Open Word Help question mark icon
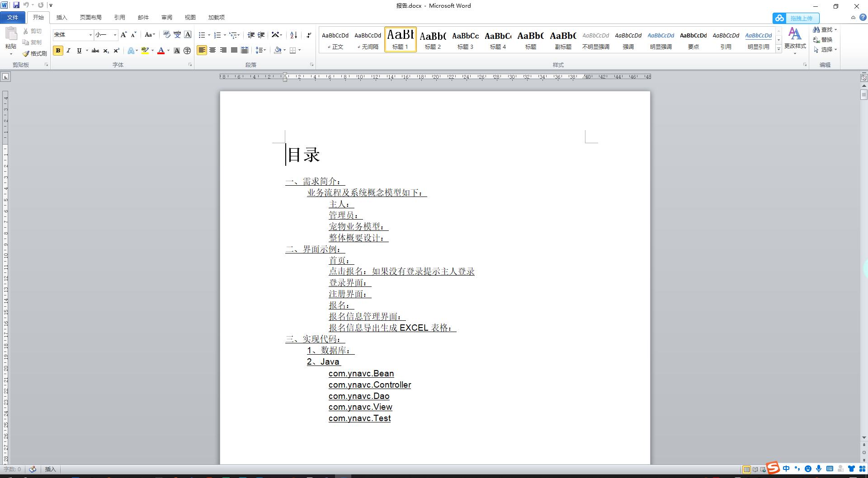The width and height of the screenshot is (868, 478). [863, 17]
